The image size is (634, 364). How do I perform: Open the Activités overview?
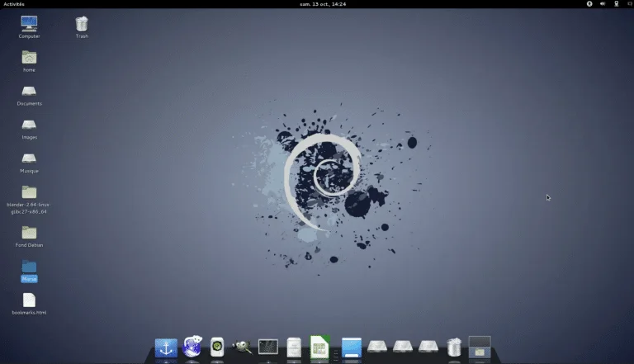[x=14, y=4]
